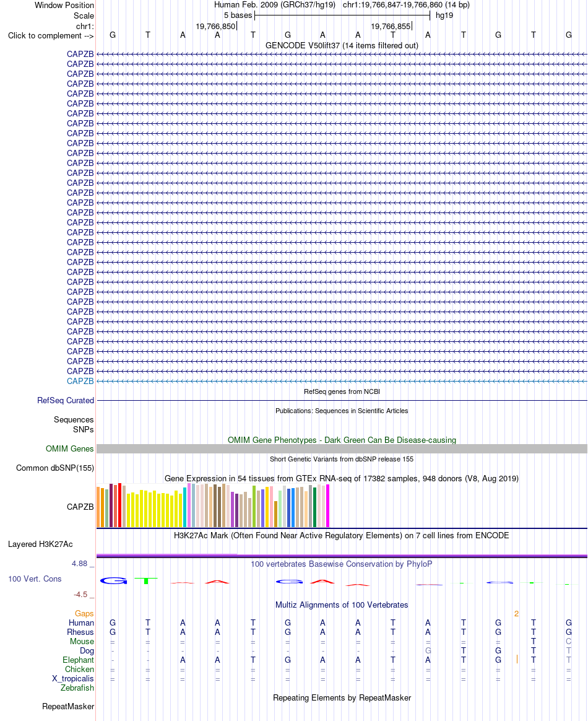588x721 pixels.
Task: Click the -4.5 PhyloP lower scale value
Action: pyautogui.click(x=80, y=595)
